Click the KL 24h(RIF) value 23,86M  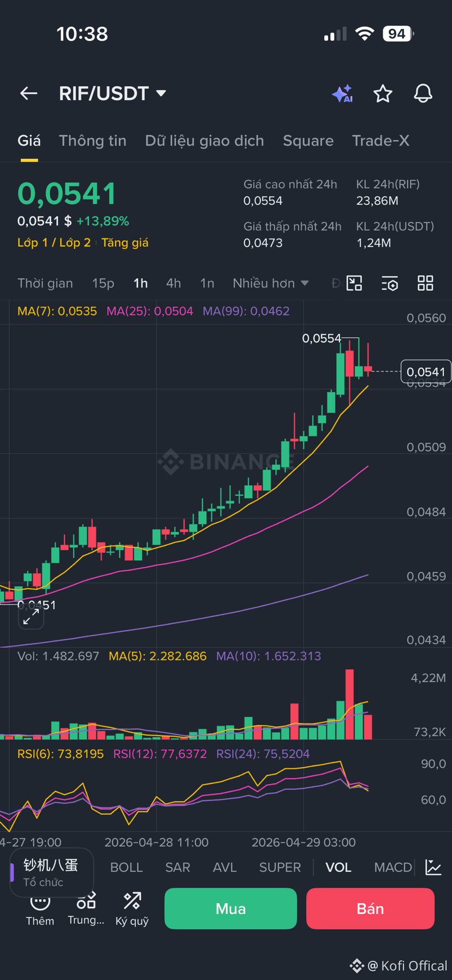point(377,201)
